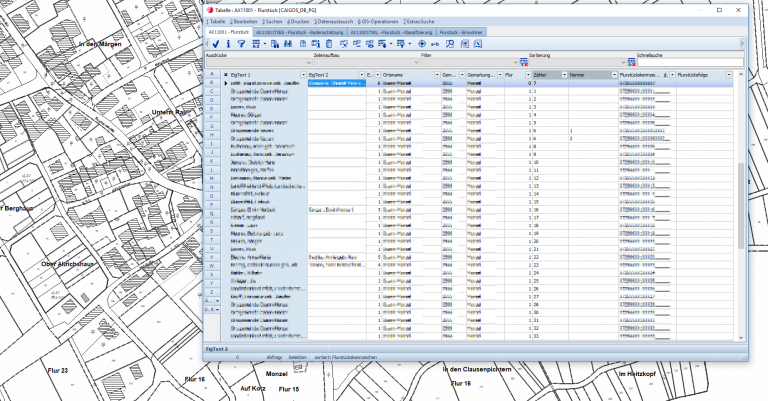This screenshot has width=768, height=401.
Task: Open the EigText 1 column dropdown arrow
Action: 304,75
